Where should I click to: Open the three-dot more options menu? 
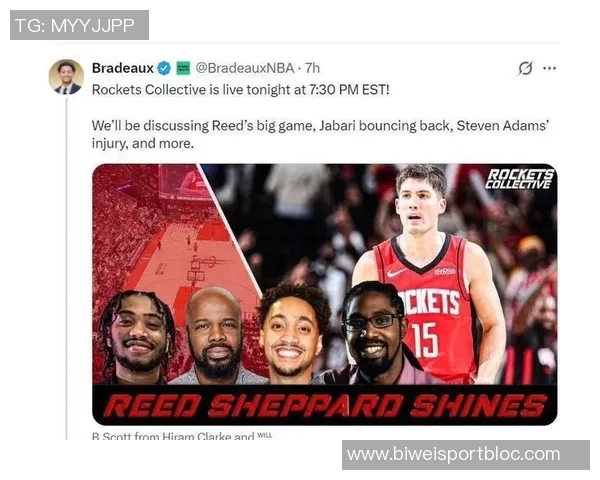click(549, 69)
